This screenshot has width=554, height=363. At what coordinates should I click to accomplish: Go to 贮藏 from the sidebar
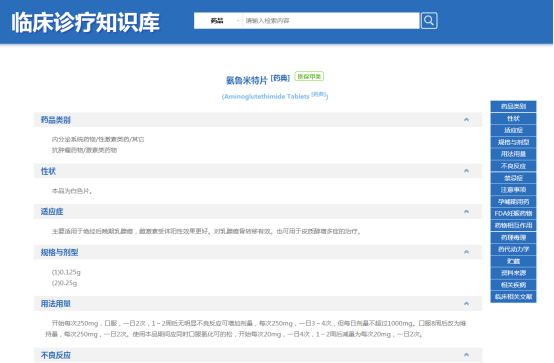pos(513,261)
